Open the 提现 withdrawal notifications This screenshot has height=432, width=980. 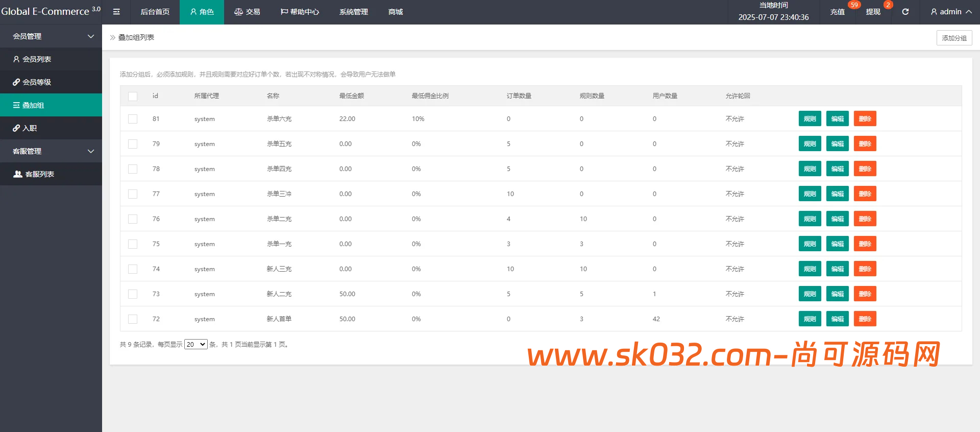point(873,12)
